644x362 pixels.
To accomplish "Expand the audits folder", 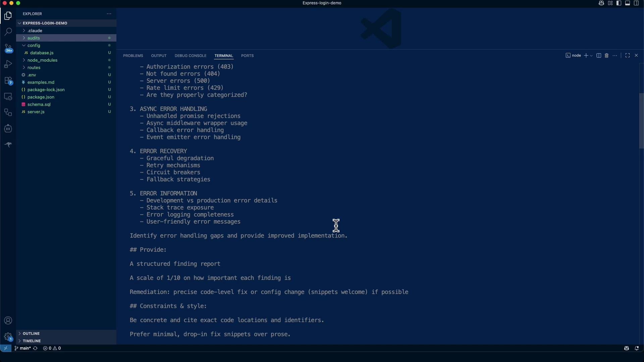I will (66, 38).
